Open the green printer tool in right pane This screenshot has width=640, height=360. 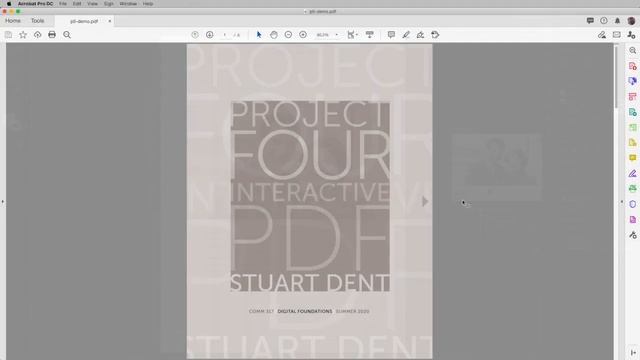(x=633, y=189)
